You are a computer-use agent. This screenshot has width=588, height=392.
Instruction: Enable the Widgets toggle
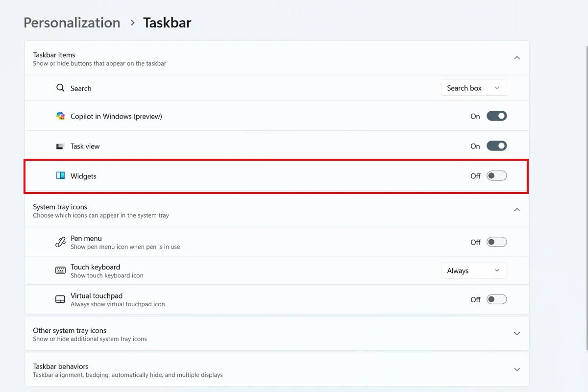(x=496, y=175)
